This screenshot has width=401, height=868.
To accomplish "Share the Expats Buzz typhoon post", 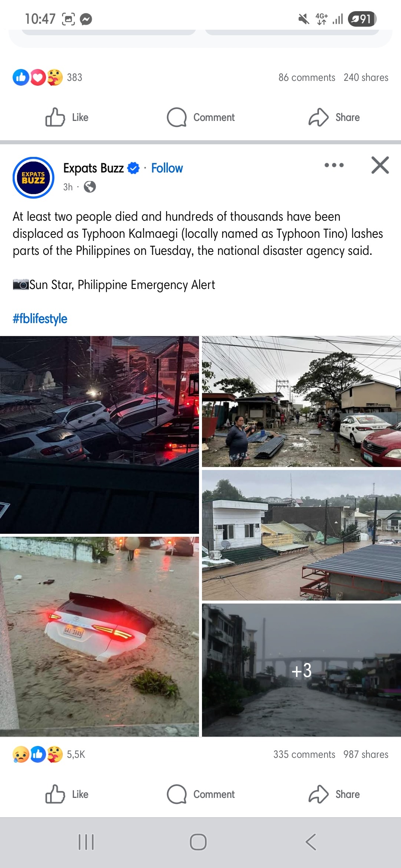I will [334, 794].
